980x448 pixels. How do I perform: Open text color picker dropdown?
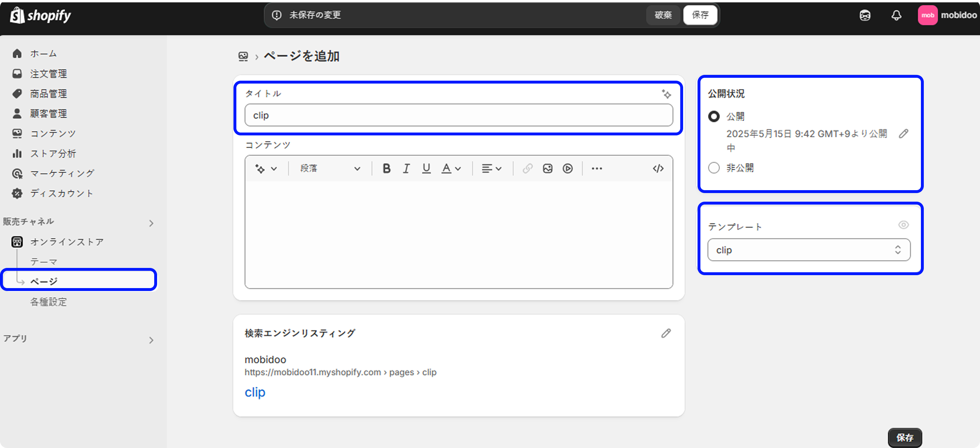point(451,169)
